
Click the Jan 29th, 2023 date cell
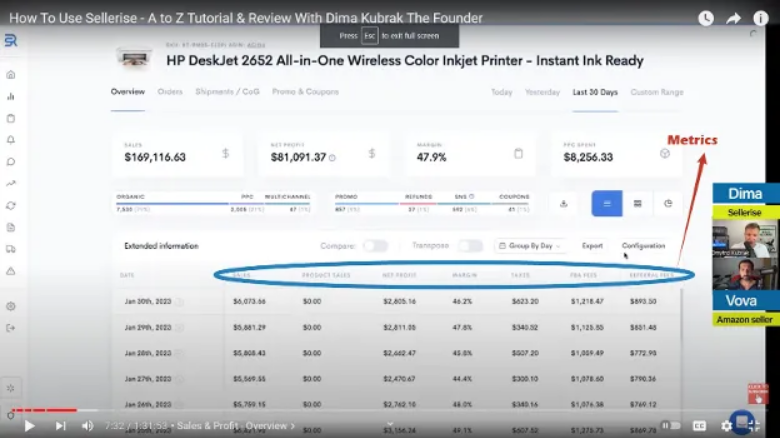(148, 328)
